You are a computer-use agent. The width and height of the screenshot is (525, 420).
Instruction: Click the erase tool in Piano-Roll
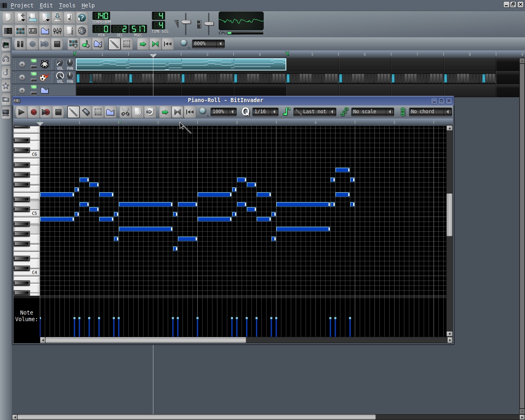coord(86,112)
